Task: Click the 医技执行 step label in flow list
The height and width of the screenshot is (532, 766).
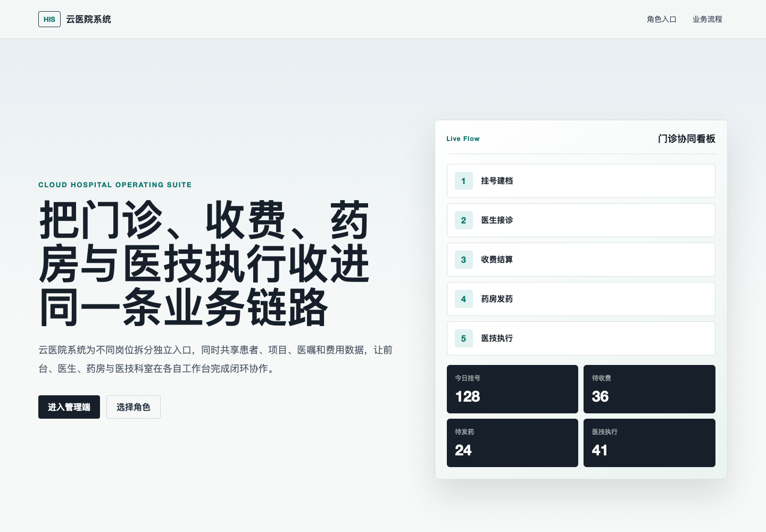Action: (497, 338)
